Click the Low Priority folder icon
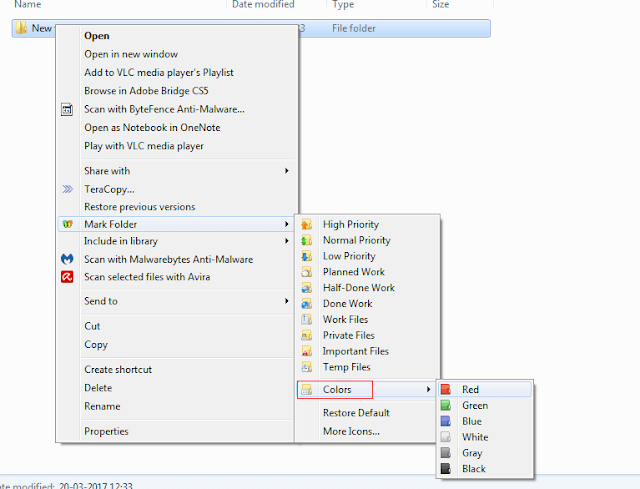Viewport: 640px width, 489px height. pyautogui.click(x=307, y=256)
